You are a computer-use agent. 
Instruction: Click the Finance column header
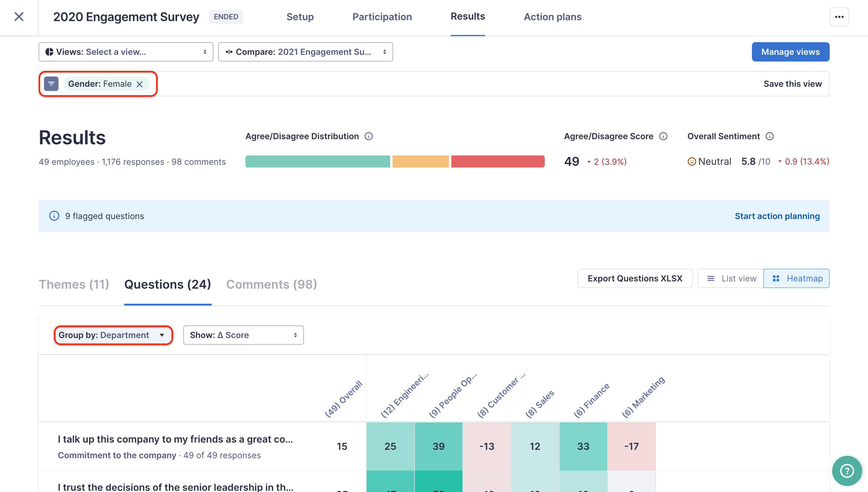coord(592,400)
